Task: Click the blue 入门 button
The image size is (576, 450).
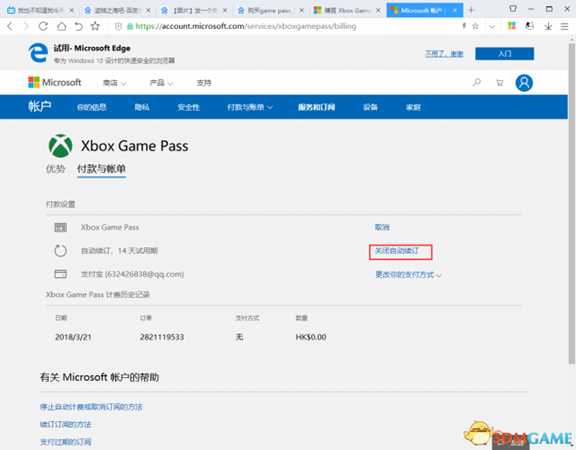Action: tap(504, 54)
